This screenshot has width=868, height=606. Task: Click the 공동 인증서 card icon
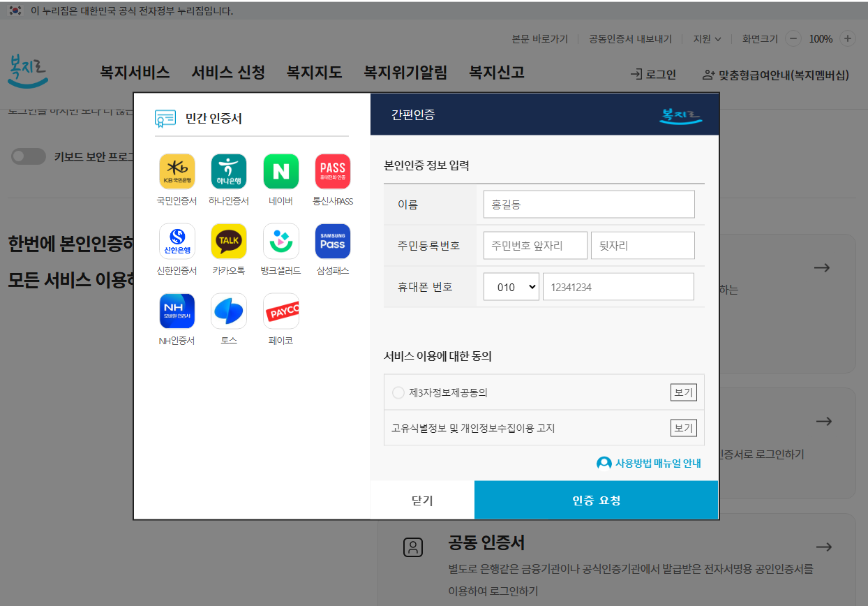pyautogui.click(x=413, y=547)
